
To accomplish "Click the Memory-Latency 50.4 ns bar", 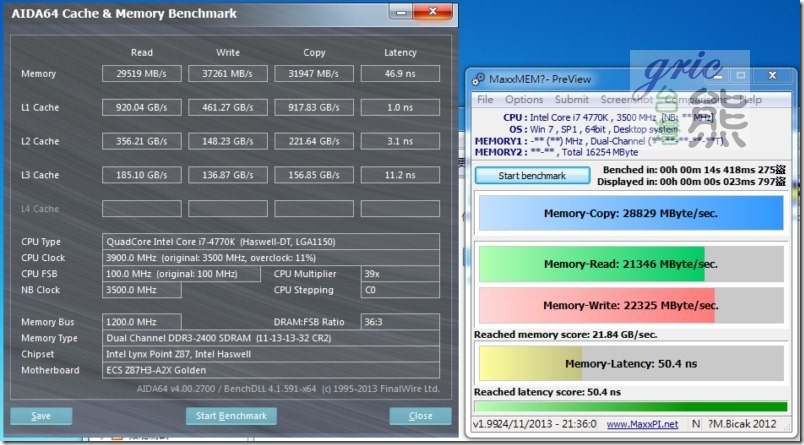I will [631, 363].
